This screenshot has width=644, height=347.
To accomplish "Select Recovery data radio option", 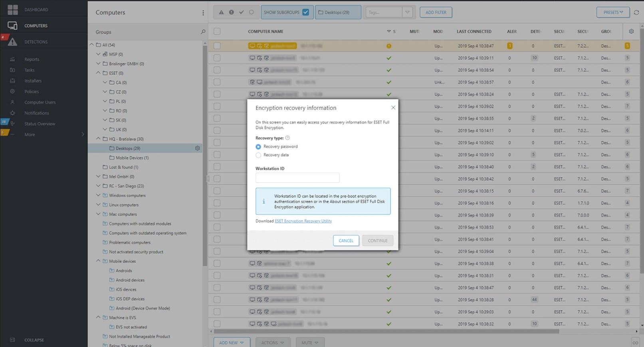I will tap(258, 155).
